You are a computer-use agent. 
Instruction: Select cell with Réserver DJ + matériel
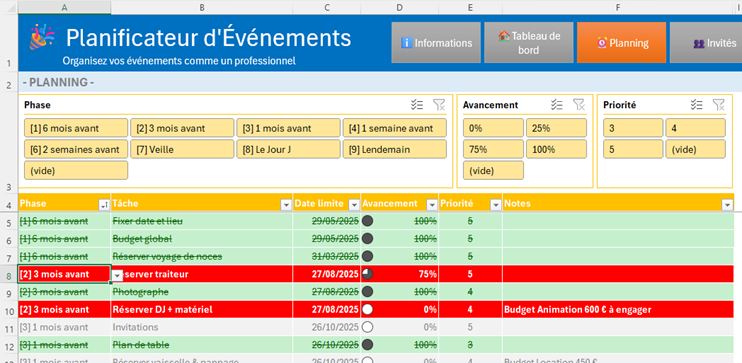pos(202,310)
